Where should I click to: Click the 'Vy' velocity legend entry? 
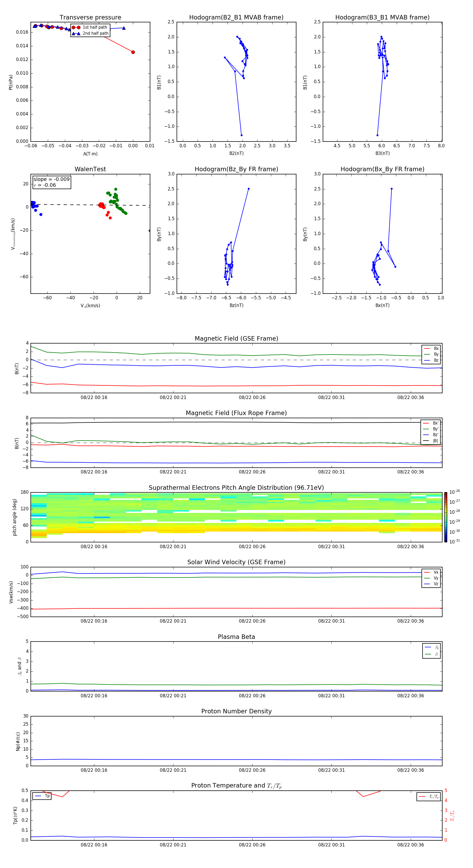[431, 578]
